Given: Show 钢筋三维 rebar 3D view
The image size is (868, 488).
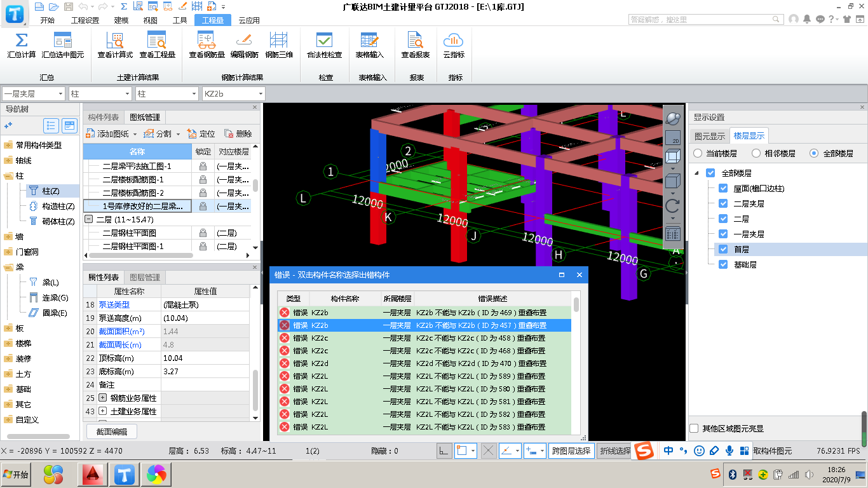Looking at the screenshot, I should [x=279, y=45].
